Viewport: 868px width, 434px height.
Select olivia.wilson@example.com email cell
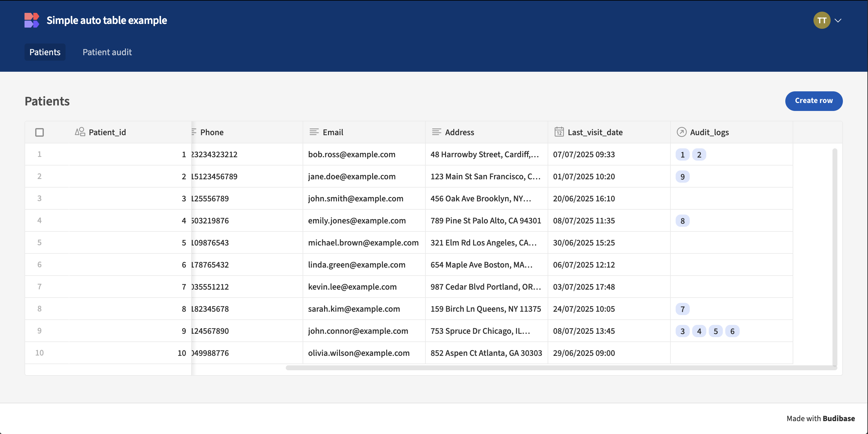tap(364, 353)
